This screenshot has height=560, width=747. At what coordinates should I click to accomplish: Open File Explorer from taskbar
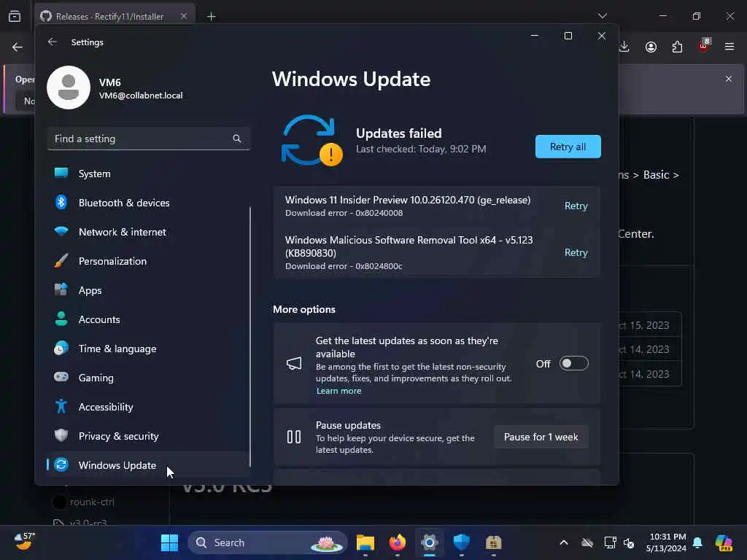[365, 542]
